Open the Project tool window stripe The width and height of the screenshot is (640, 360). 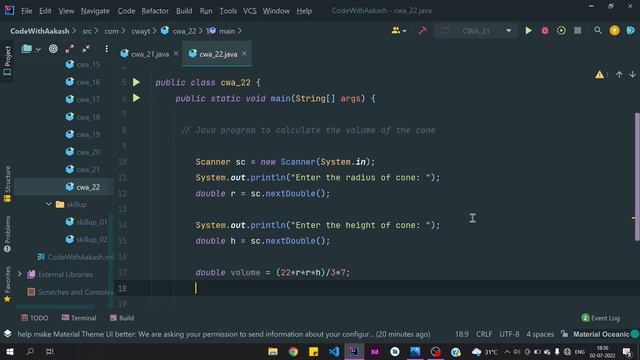[x=7, y=60]
